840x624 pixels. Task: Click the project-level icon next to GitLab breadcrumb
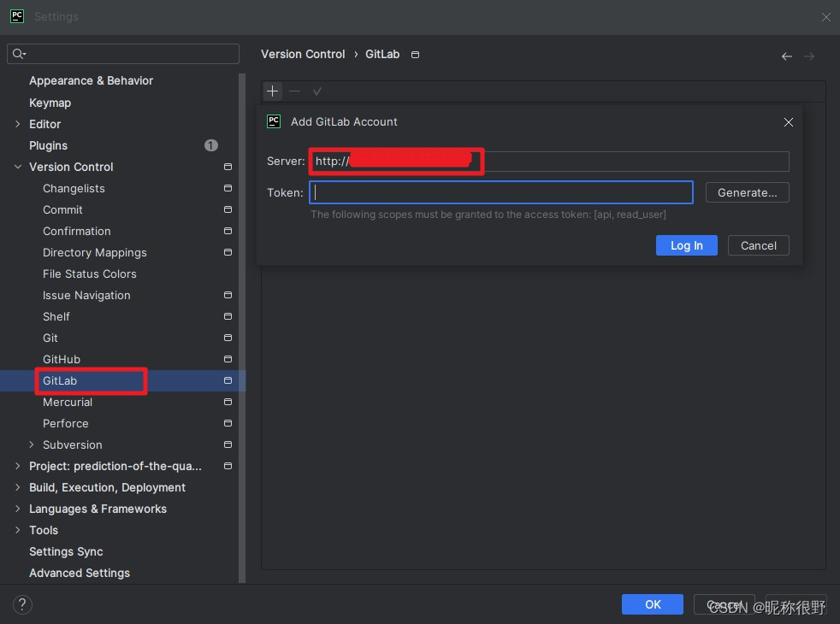(415, 55)
